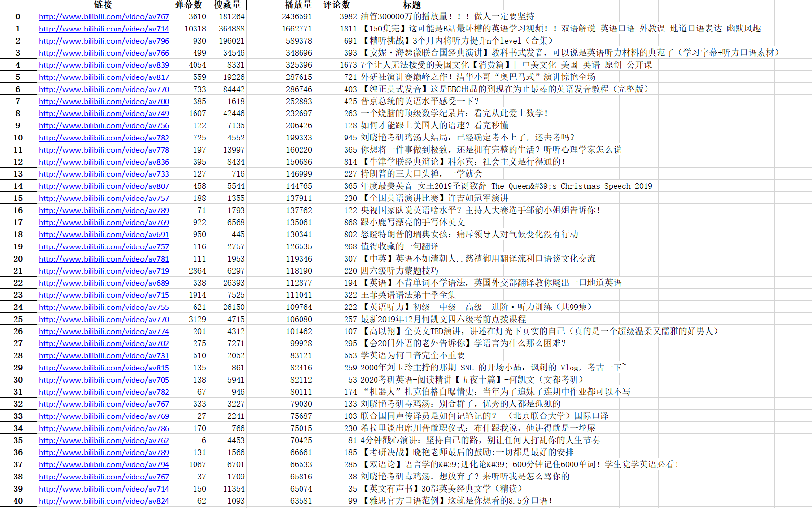Viewport: 812px width, 508px height.
Task: Click title starting 【150集完】
Action: (561, 29)
